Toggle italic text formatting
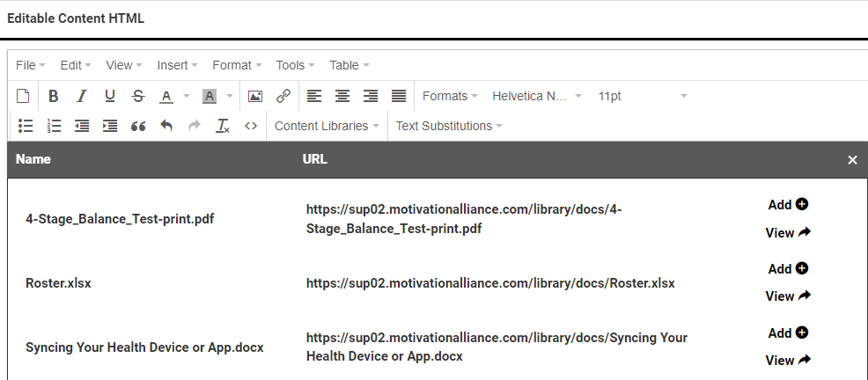 (82, 96)
